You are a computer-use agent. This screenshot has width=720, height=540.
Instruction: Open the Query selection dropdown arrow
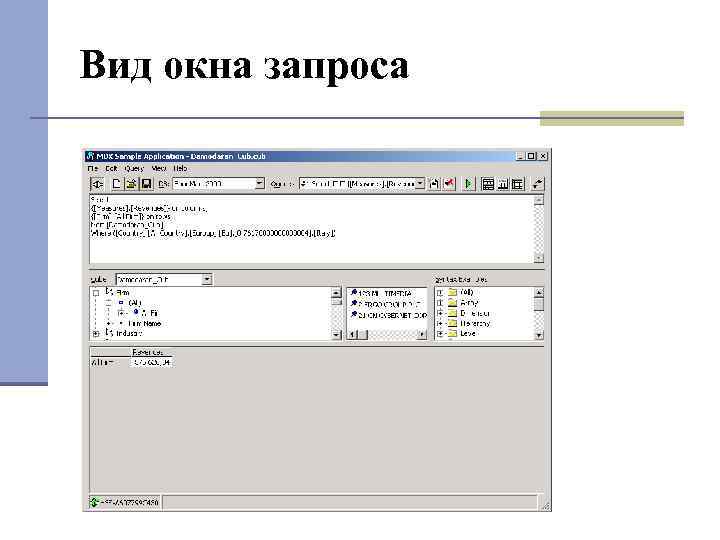pos(420,184)
